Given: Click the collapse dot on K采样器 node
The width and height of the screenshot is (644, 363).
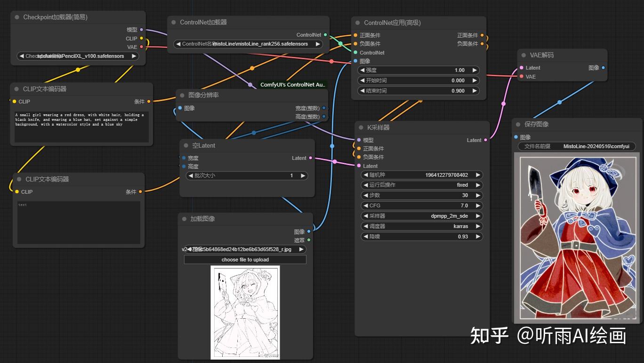Looking at the screenshot, I should click(361, 127).
